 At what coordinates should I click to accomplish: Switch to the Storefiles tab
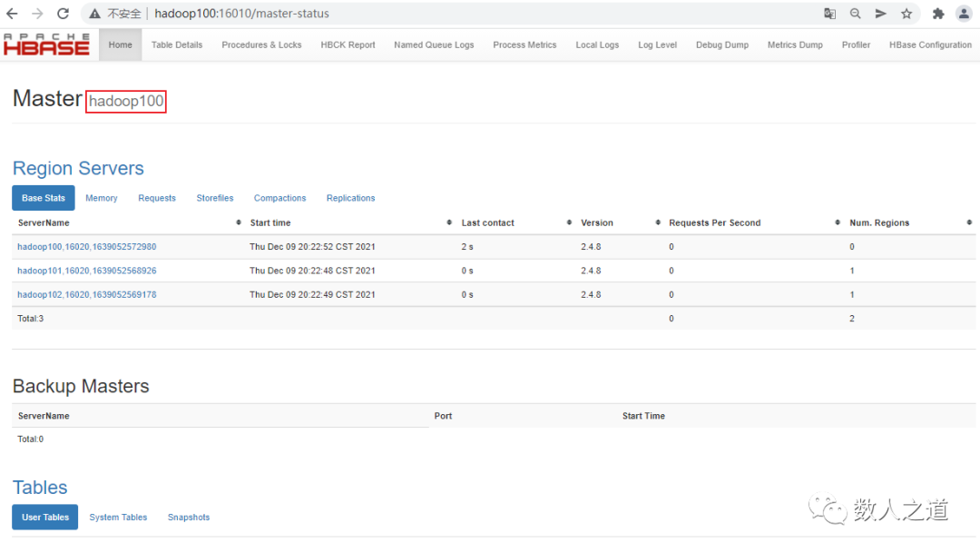click(215, 198)
